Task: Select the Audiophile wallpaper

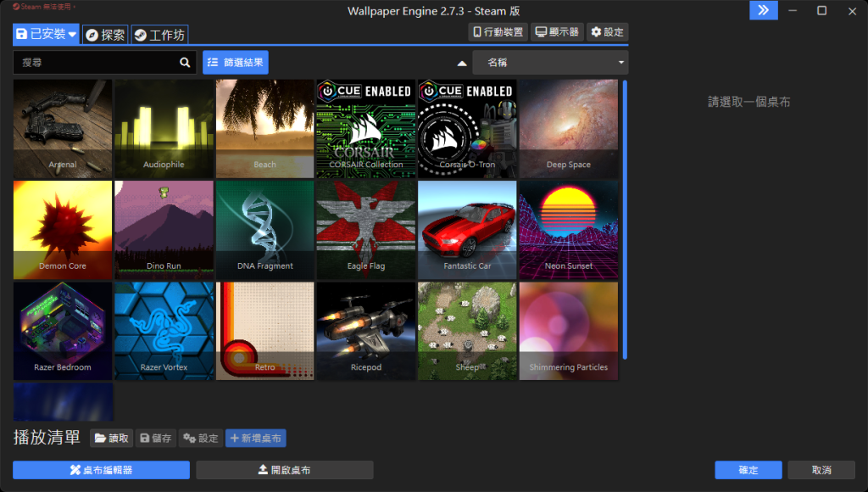Action: [164, 129]
